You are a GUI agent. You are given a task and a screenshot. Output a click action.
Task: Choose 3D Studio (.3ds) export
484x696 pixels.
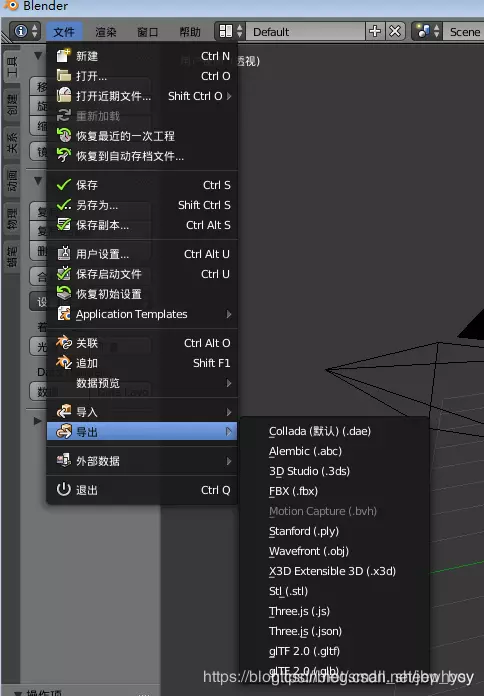coord(309,471)
